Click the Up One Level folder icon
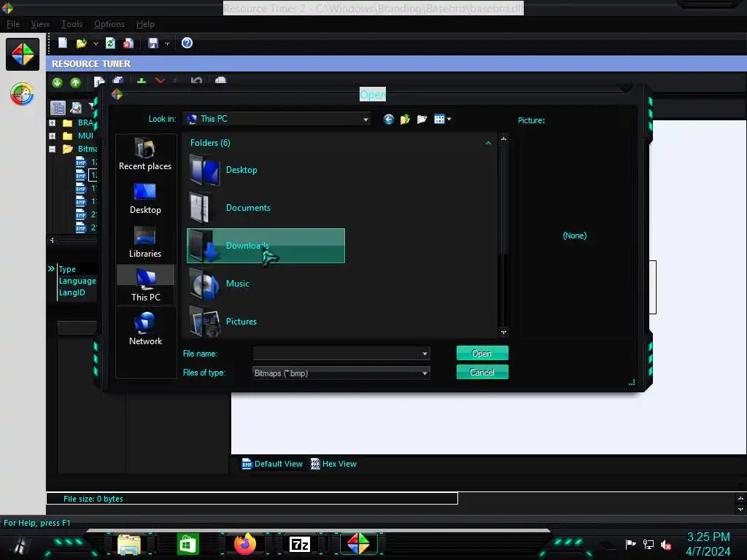Viewport: 747px width, 560px height. pyautogui.click(x=405, y=119)
